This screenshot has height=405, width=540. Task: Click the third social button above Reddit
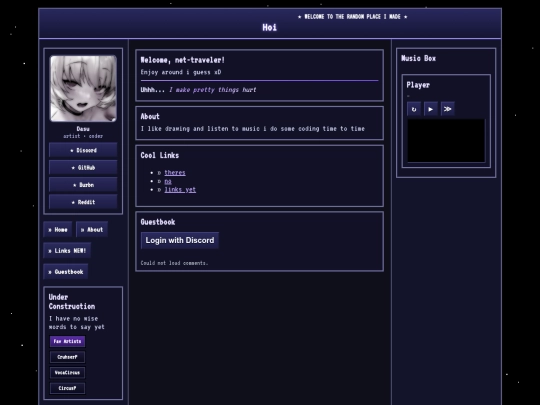(83, 185)
